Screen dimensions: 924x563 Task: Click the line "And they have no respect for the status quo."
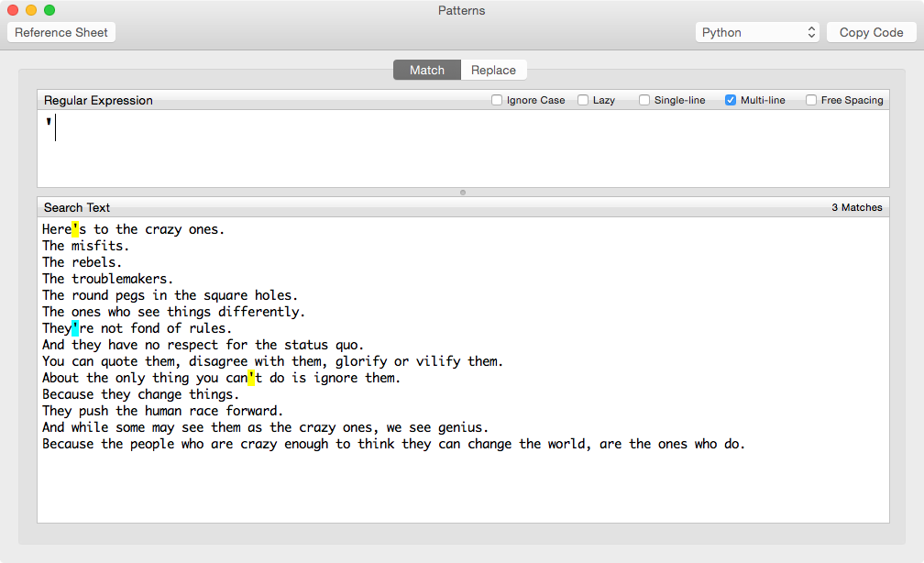coord(203,345)
